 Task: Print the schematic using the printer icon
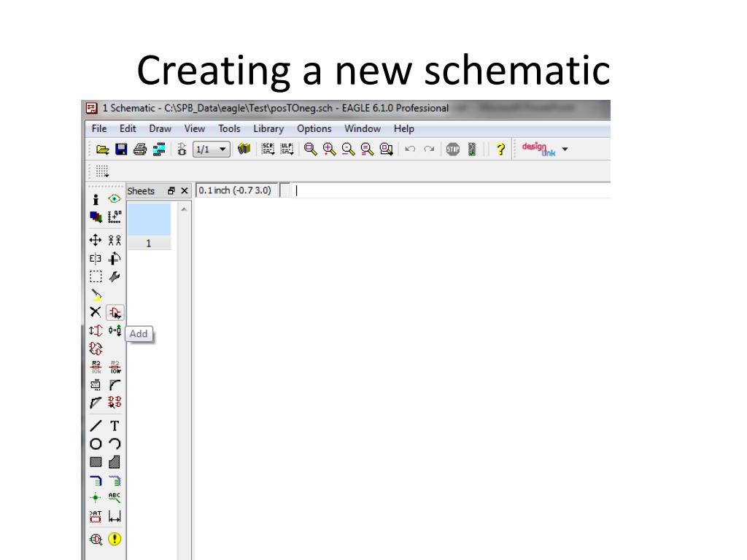(140, 149)
